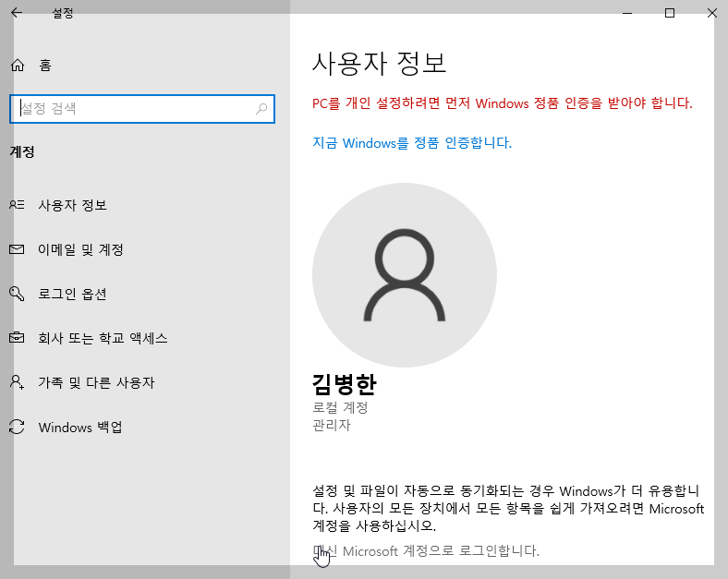Click the user avatar picture
The image size is (728, 579).
click(x=405, y=275)
